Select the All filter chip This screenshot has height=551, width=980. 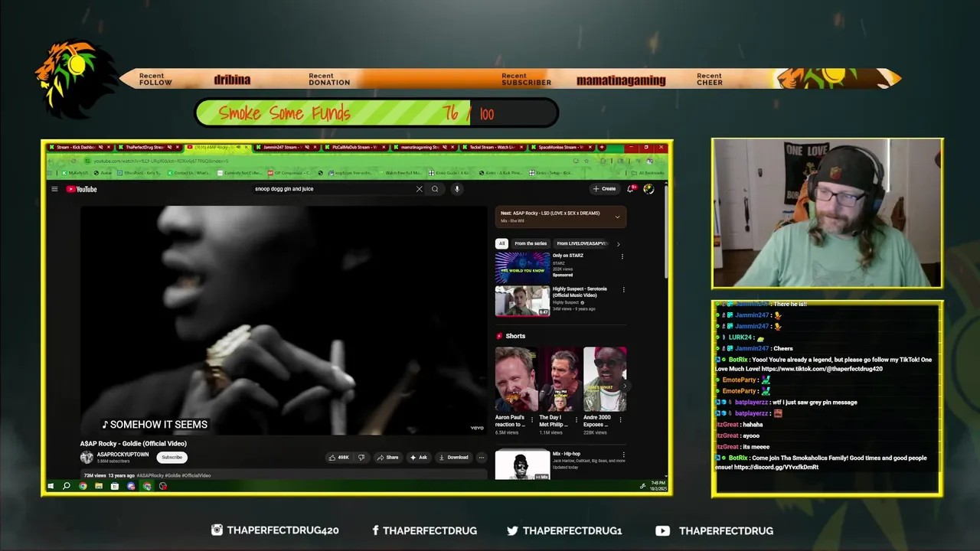tap(501, 243)
